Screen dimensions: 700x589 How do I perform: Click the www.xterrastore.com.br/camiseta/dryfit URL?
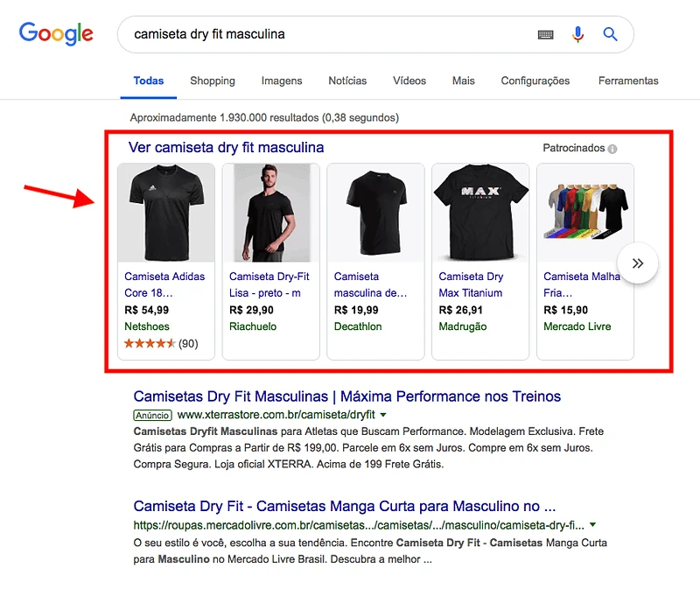click(x=276, y=415)
